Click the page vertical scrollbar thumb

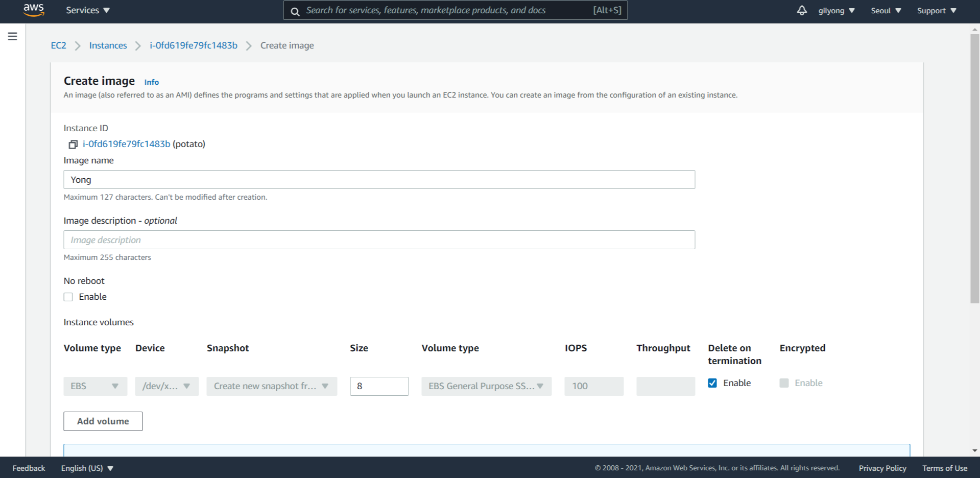[975, 169]
